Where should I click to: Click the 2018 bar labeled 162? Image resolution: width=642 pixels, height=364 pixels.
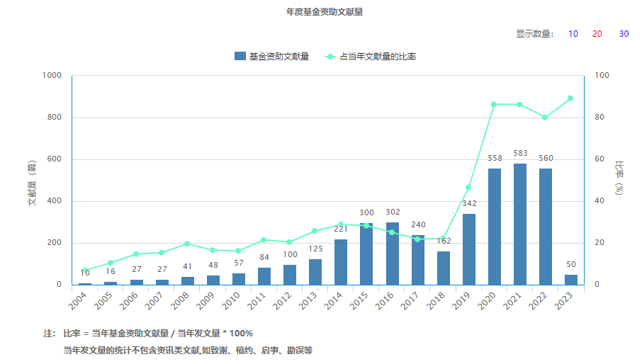coord(444,268)
